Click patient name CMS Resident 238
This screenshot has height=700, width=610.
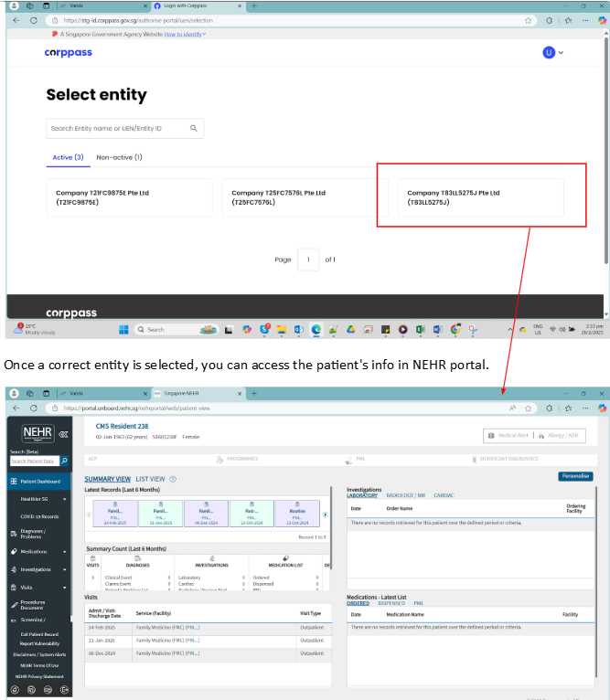tap(122, 427)
